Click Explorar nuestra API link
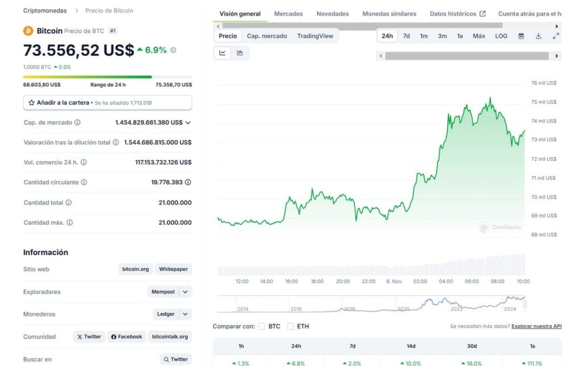 tap(536, 326)
